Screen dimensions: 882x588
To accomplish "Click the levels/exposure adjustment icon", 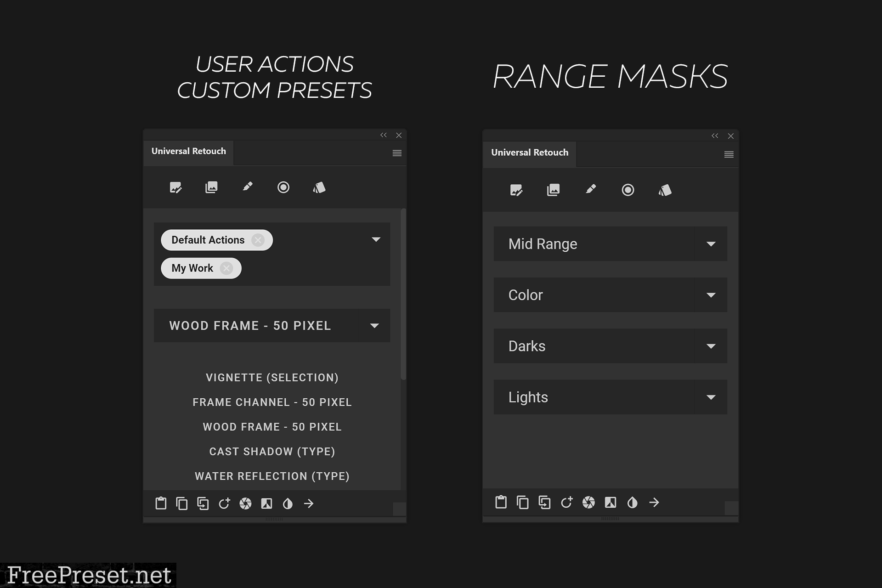I will [x=266, y=503].
